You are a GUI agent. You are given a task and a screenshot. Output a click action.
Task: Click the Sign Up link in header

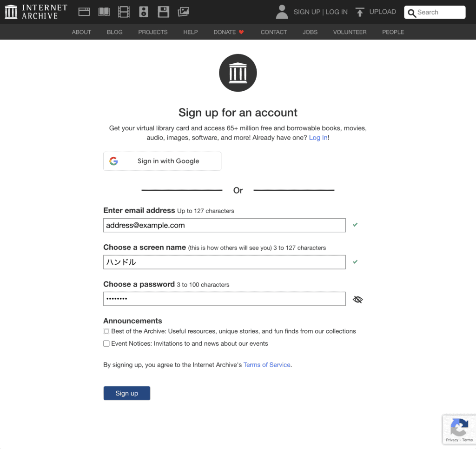pyautogui.click(x=307, y=12)
